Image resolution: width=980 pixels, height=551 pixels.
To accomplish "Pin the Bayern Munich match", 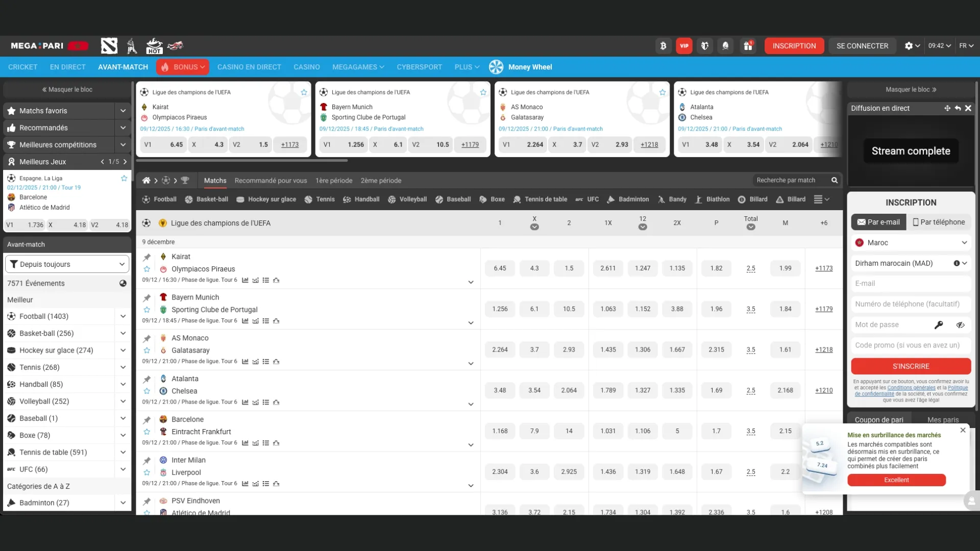I will [147, 298].
